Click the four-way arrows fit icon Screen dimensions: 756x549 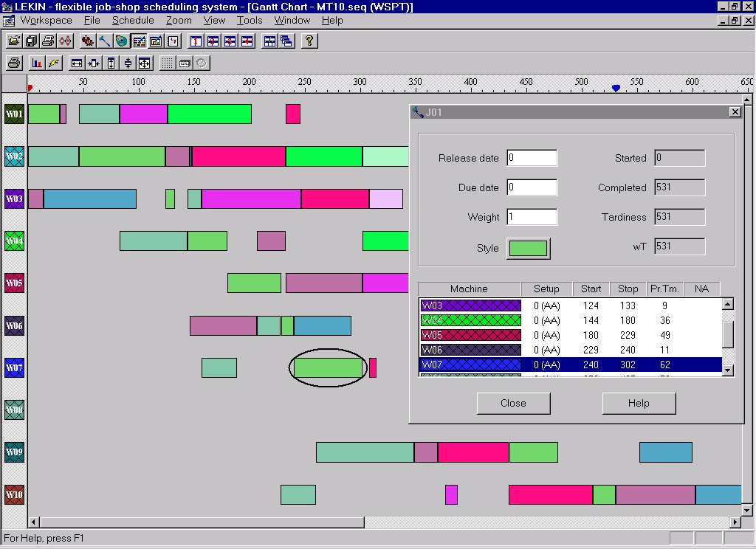click(x=144, y=63)
